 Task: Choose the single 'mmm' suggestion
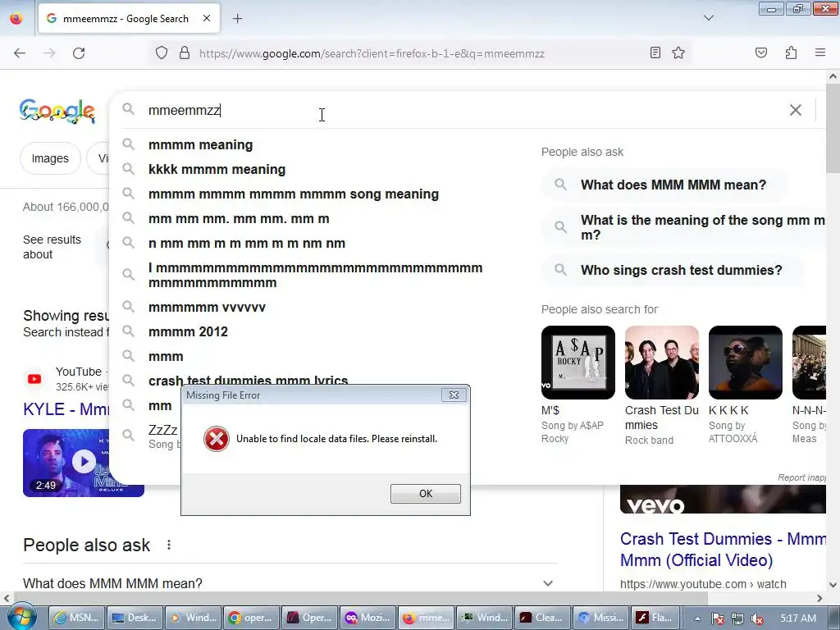166,356
